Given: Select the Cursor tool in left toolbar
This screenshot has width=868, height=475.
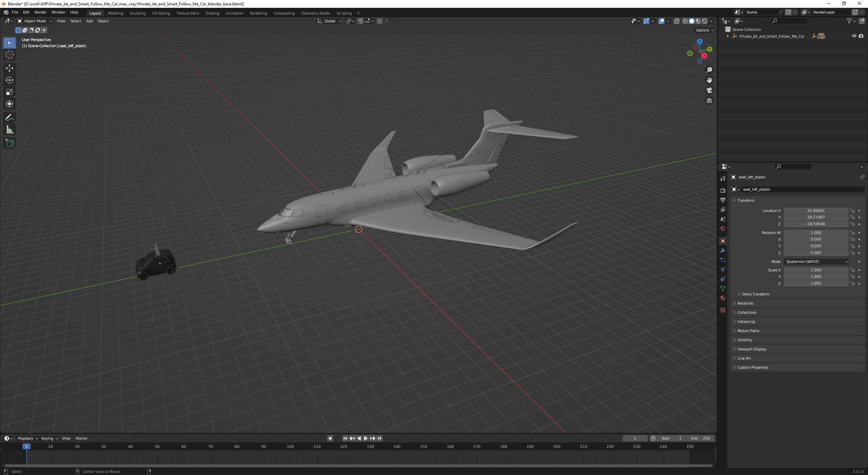Looking at the screenshot, I should click(x=9, y=55).
